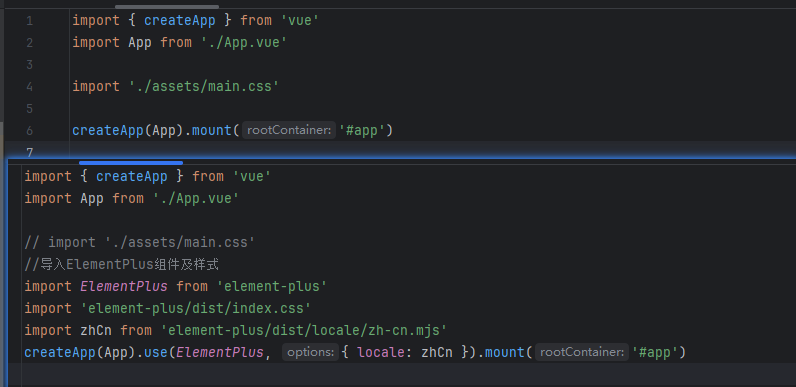The height and width of the screenshot is (387, 796).
Task: Click line number 2 in the gutter
Action: [29, 43]
